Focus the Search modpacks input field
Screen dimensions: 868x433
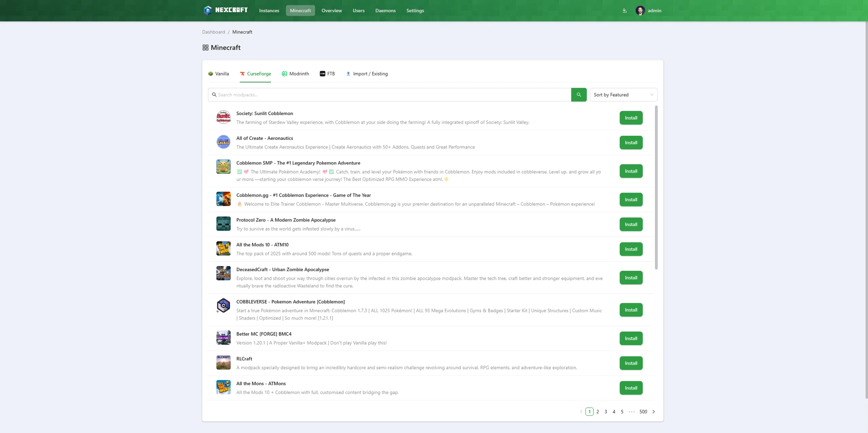click(x=389, y=95)
